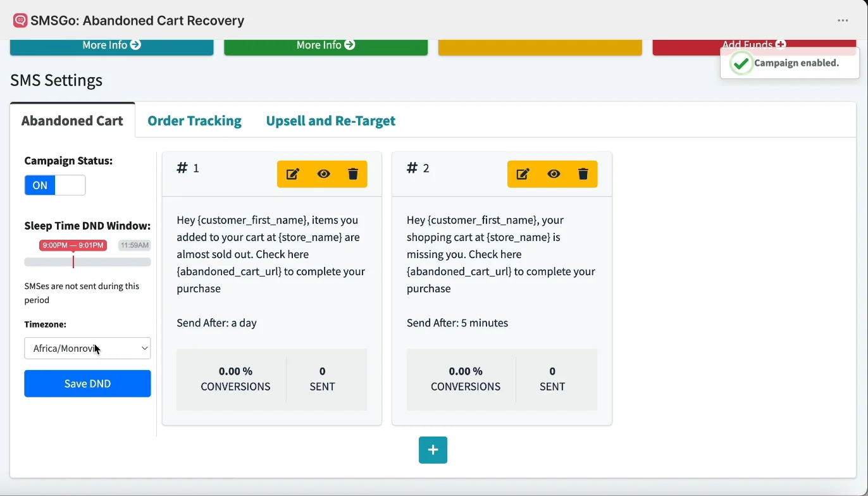Click the Save DND button

point(87,383)
